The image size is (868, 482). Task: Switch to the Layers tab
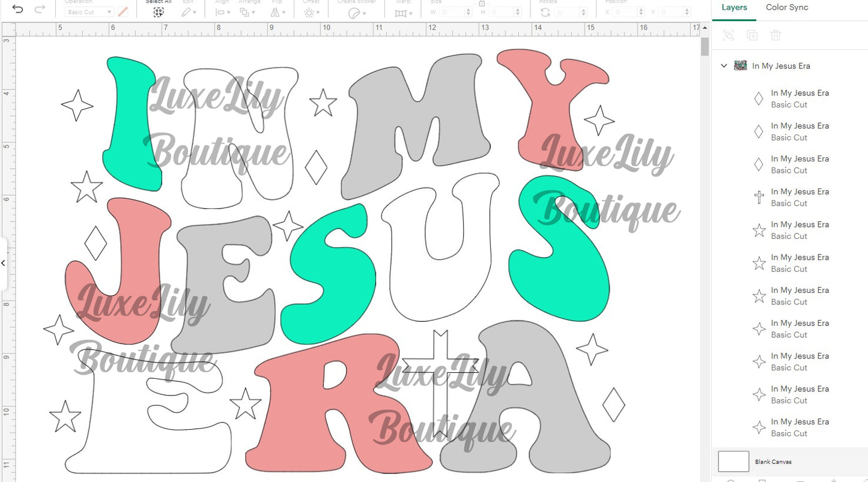click(734, 7)
